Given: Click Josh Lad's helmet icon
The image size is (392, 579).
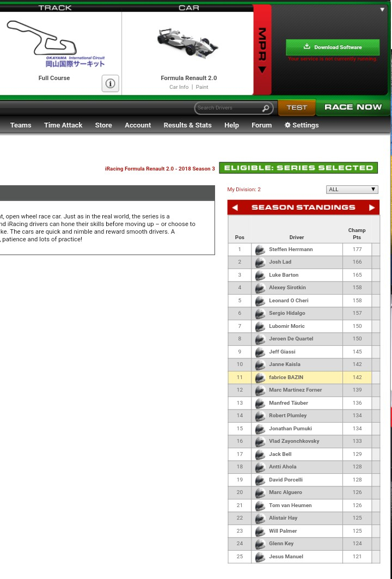Looking at the screenshot, I should point(260,262).
